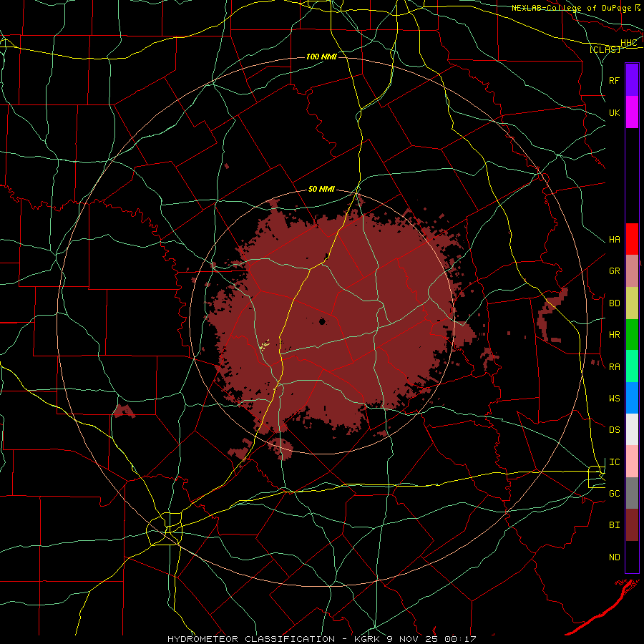Click the [CLAS] label
Image resolution: width=644 pixels, height=644 pixels.
(605, 49)
